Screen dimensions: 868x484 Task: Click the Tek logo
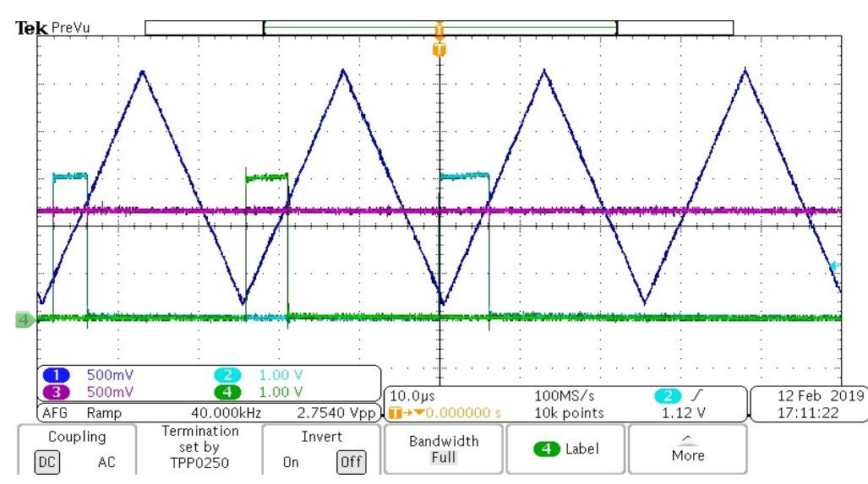click(x=31, y=28)
